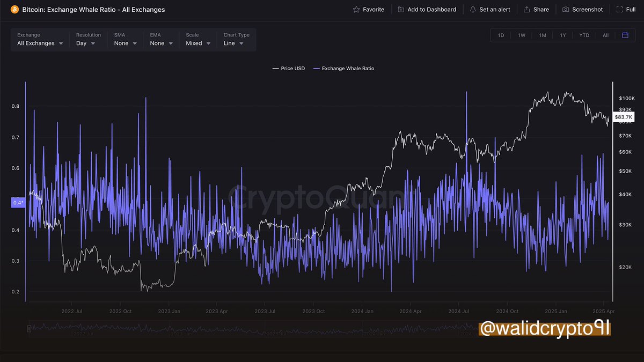Click the Favorite star icon
This screenshot has height=362, width=644.
pyautogui.click(x=355, y=9)
